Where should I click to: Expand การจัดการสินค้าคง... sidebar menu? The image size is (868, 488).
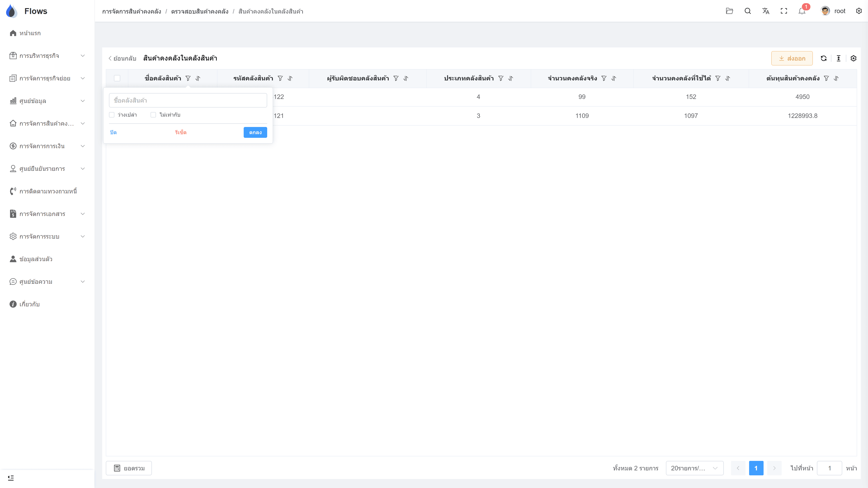click(x=47, y=124)
